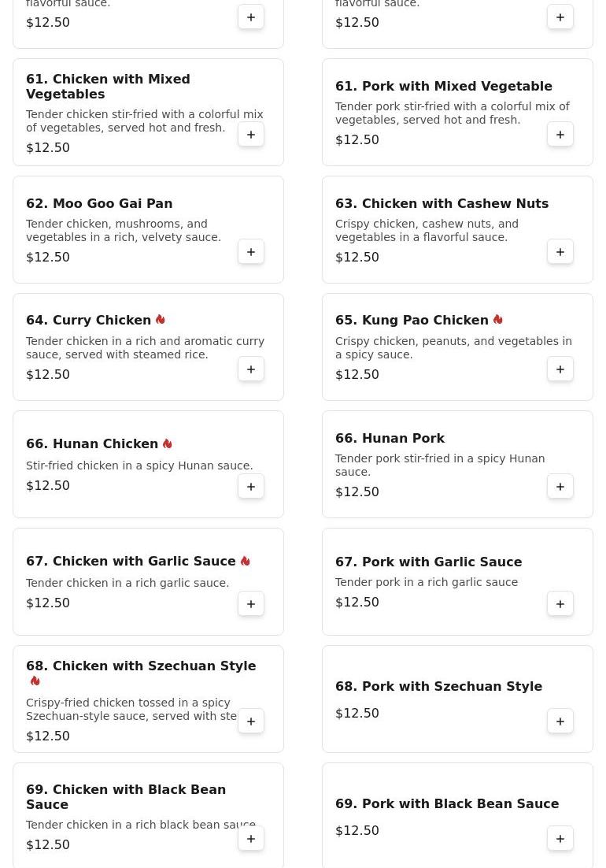Image resolution: width=606 pixels, height=868 pixels.
Task: Add Chicken with Garlic Sauce to order
Action: (x=251, y=604)
